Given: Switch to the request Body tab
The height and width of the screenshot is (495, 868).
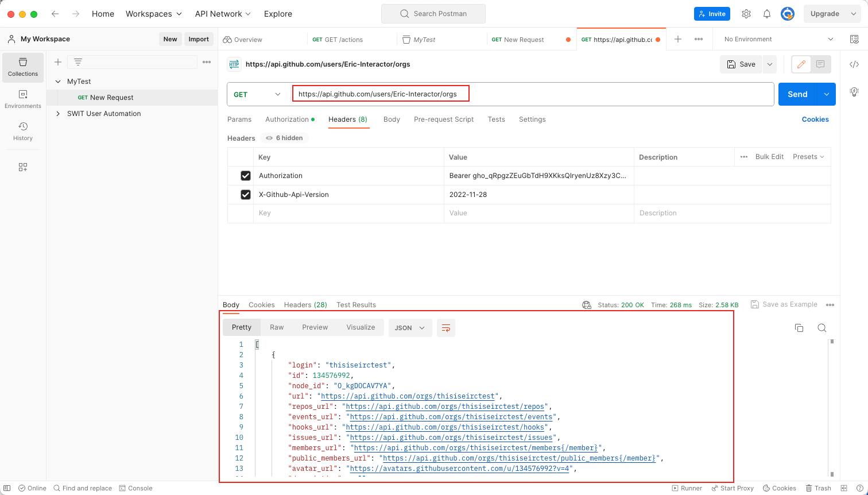Looking at the screenshot, I should click(392, 119).
